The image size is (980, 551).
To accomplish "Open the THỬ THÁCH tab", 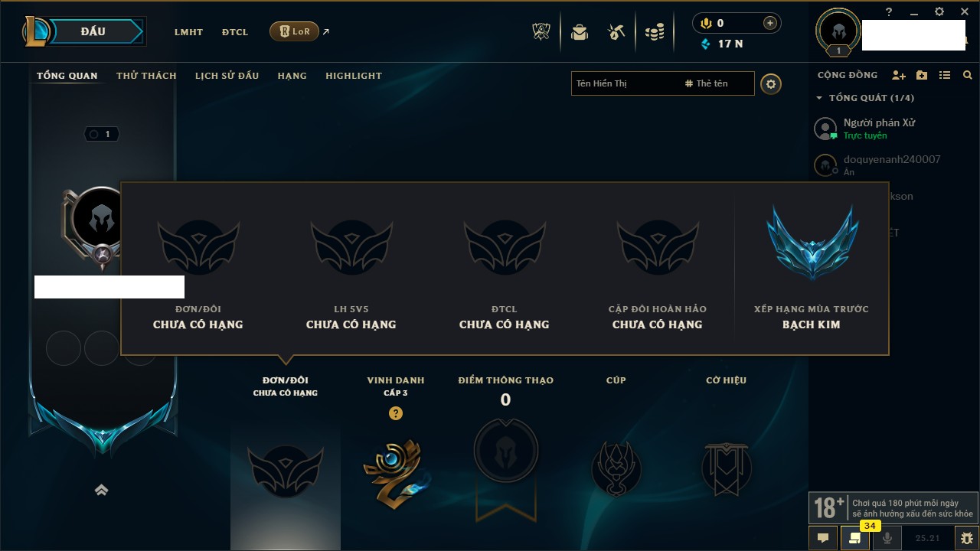I will 146,76.
